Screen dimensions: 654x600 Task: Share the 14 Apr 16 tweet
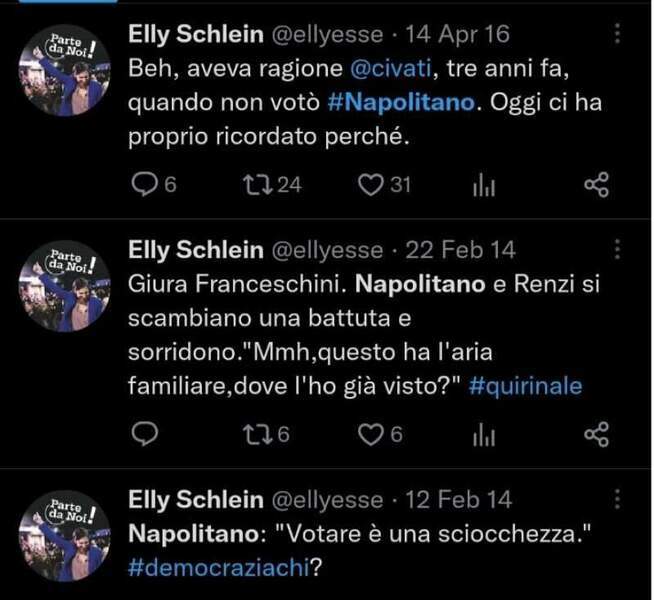pyautogui.click(x=596, y=184)
